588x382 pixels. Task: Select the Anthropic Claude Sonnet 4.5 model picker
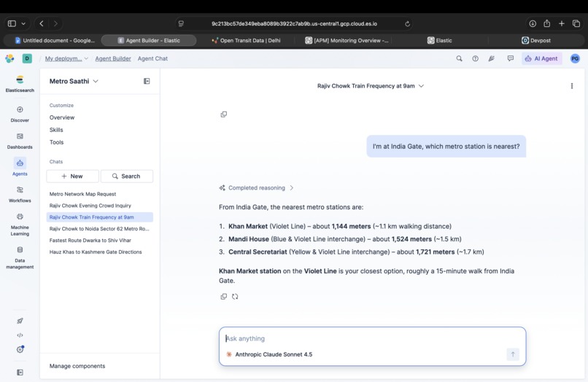tap(269, 354)
